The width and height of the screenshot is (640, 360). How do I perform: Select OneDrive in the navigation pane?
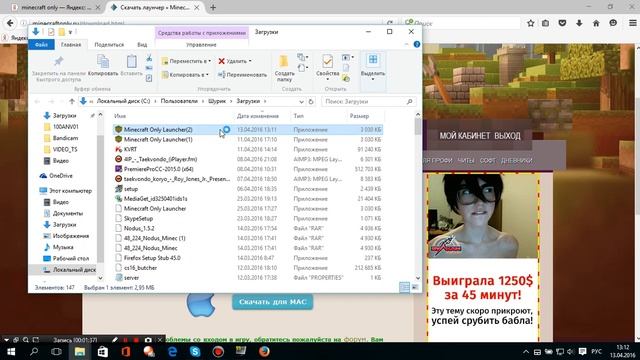(60, 176)
